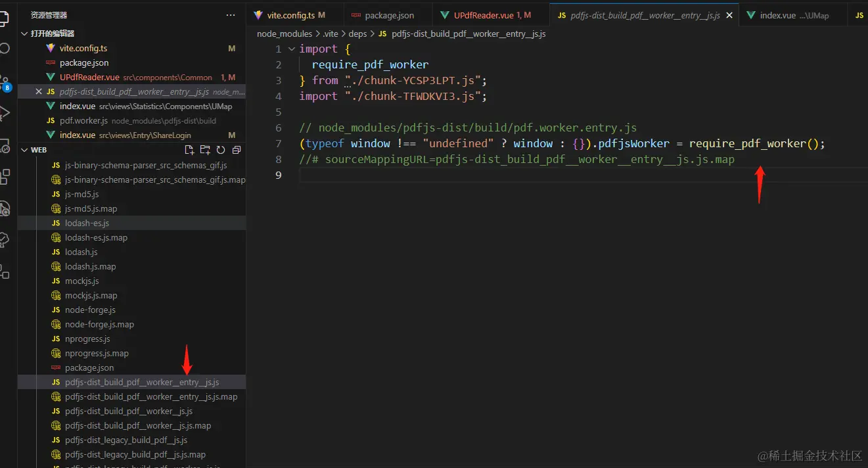Open js-md5.js.map in file tree
This screenshot has width=868, height=468.
(131, 208)
